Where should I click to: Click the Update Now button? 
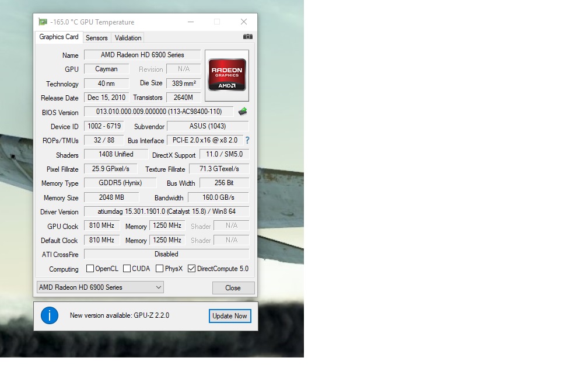(230, 316)
